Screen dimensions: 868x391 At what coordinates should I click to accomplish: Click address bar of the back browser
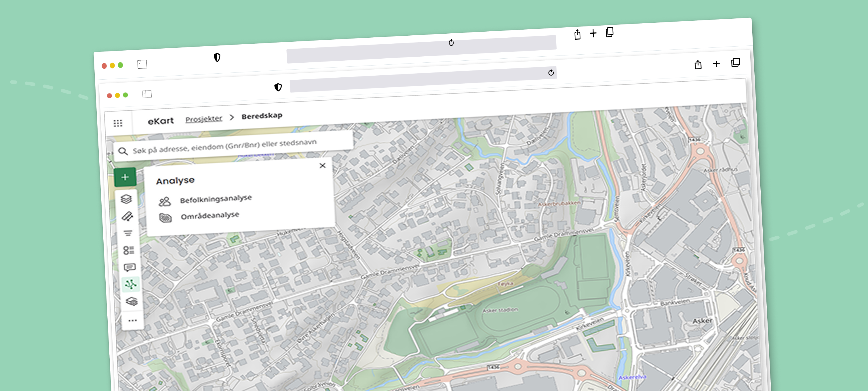coord(421,49)
